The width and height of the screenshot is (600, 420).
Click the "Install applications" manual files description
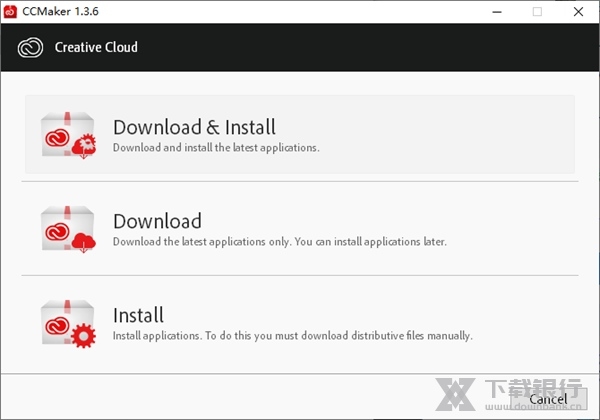click(x=292, y=336)
